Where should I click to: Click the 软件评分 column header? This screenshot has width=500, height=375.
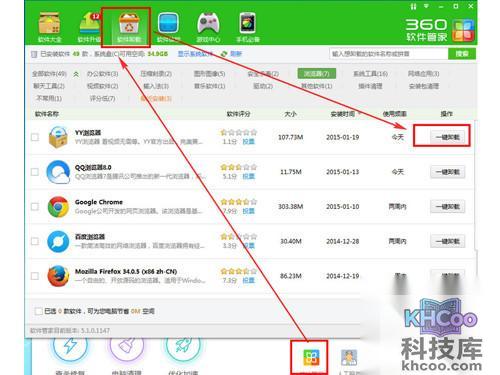(238, 114)
